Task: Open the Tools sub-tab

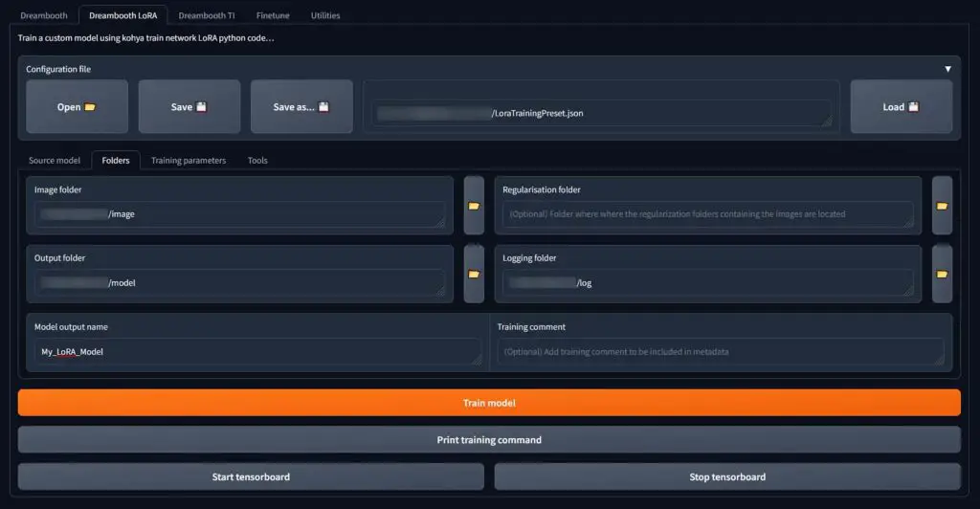Action: (x=257, y=161)
